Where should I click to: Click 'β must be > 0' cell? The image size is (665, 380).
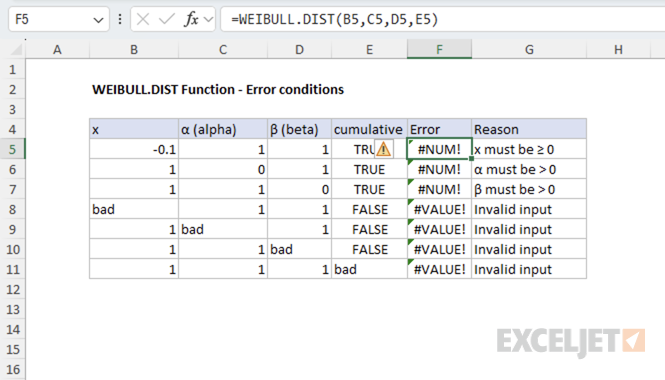(x=529, y=190)
